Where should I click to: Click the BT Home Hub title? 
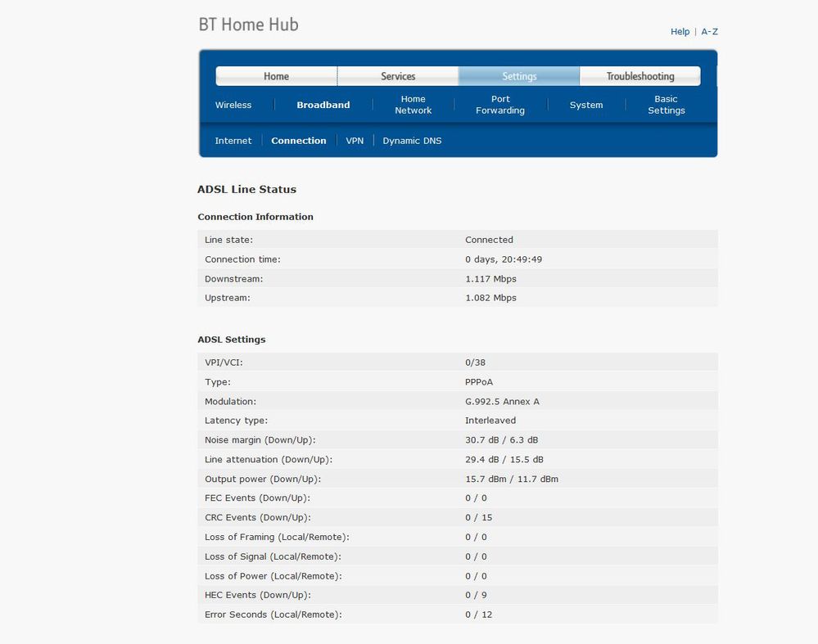tap(248, 25)
